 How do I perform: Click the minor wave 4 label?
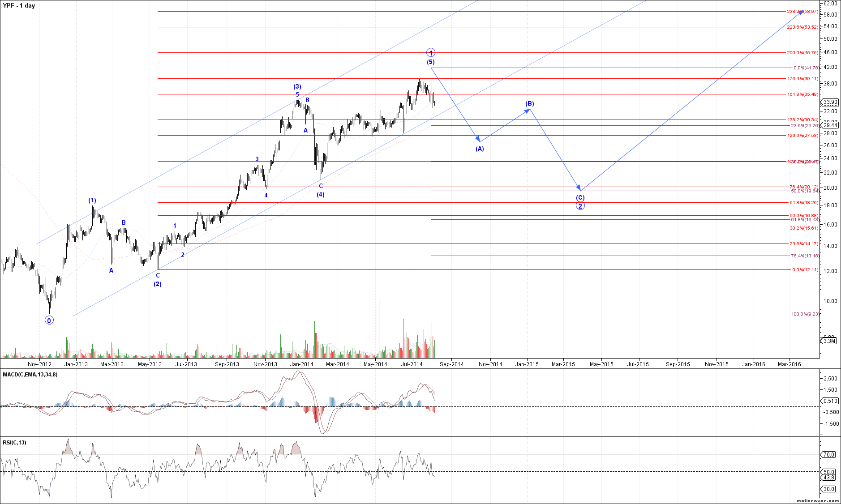(266, 195)
